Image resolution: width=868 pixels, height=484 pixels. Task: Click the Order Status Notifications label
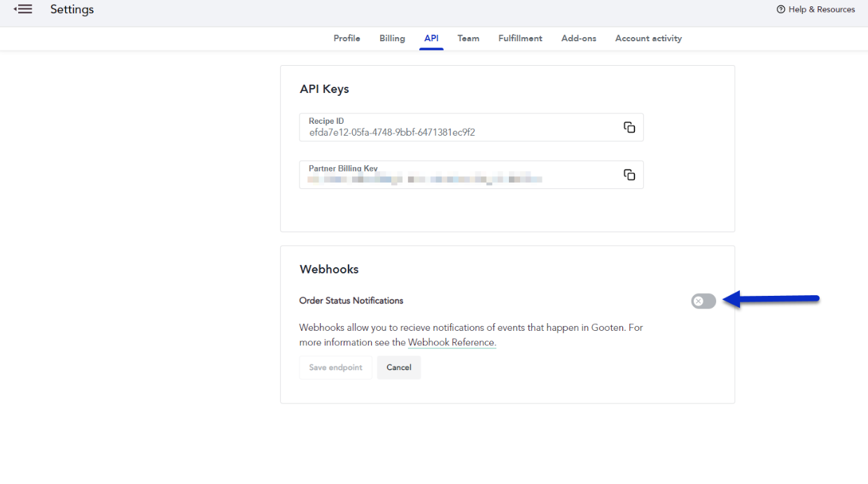(x=351, y=301)
